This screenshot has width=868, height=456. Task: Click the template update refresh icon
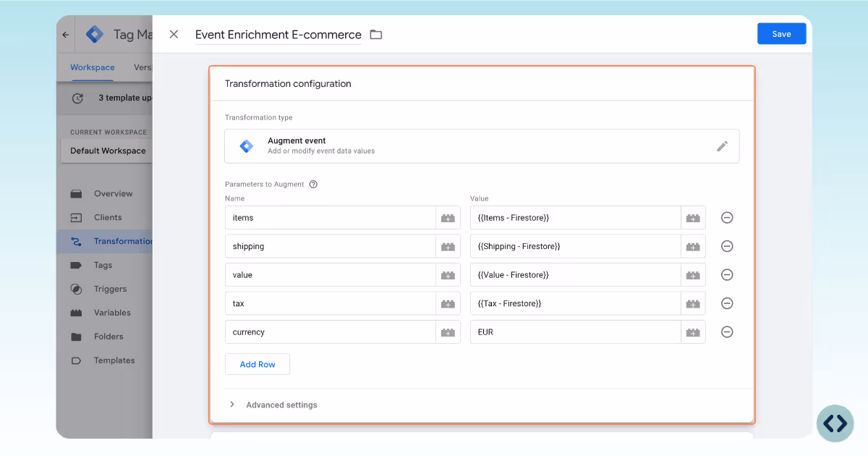(77, 98)
